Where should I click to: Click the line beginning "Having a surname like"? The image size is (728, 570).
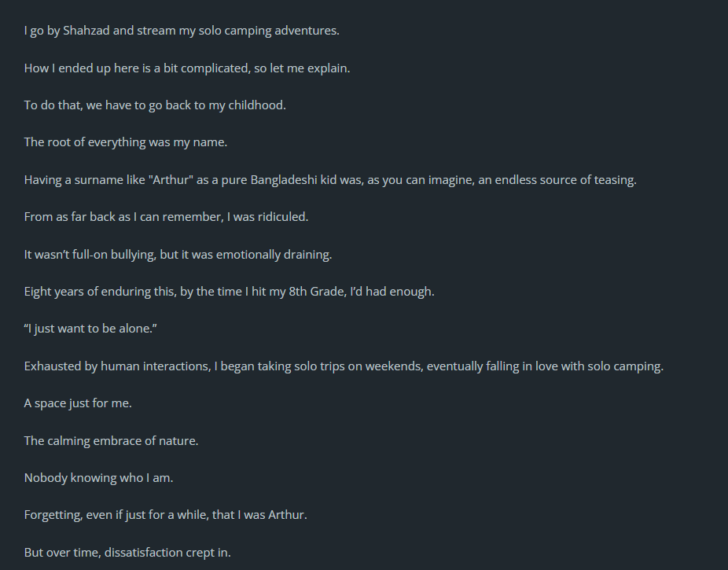point(330,180)
